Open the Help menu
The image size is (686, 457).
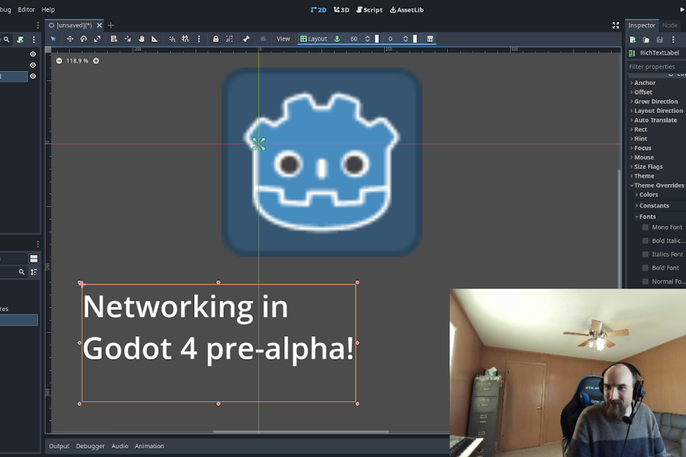point(48,10)
